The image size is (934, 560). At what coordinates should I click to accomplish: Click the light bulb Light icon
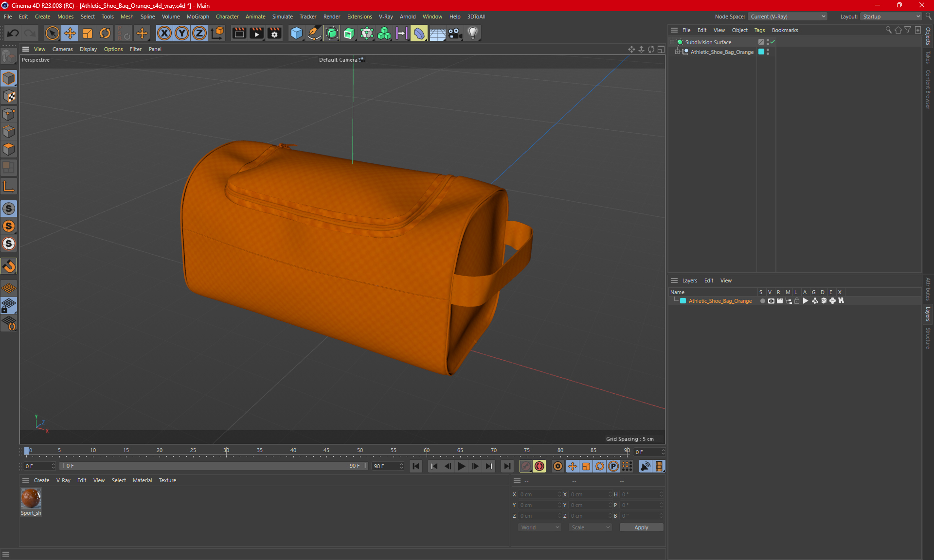tap(473, 33)
